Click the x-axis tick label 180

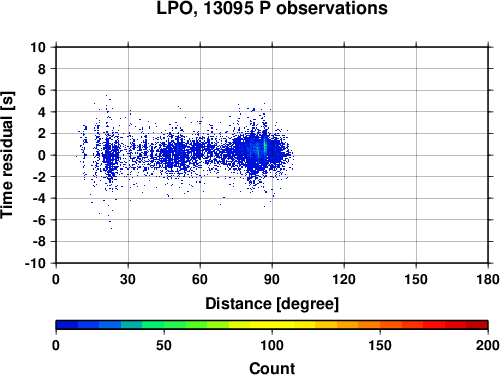[488, 279]
